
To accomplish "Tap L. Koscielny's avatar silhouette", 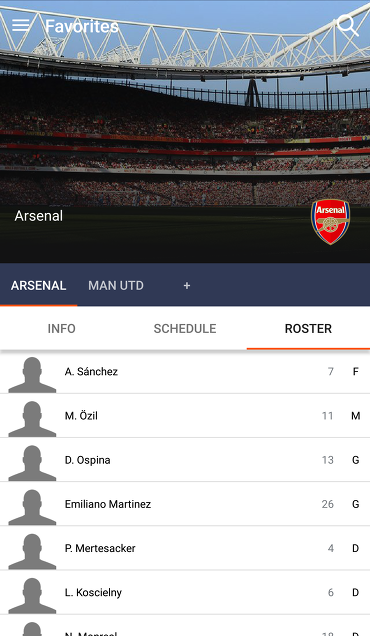I will point(32,596).
